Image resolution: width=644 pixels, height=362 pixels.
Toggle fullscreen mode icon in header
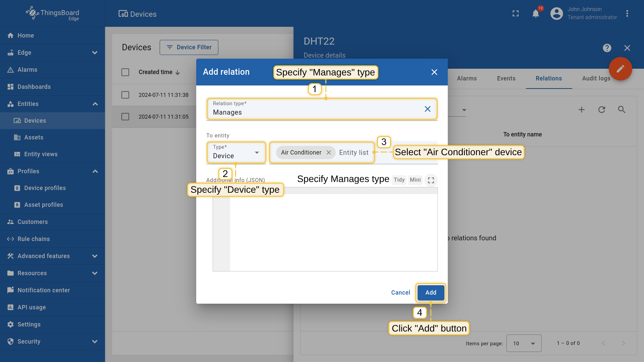tap(516, 14)
